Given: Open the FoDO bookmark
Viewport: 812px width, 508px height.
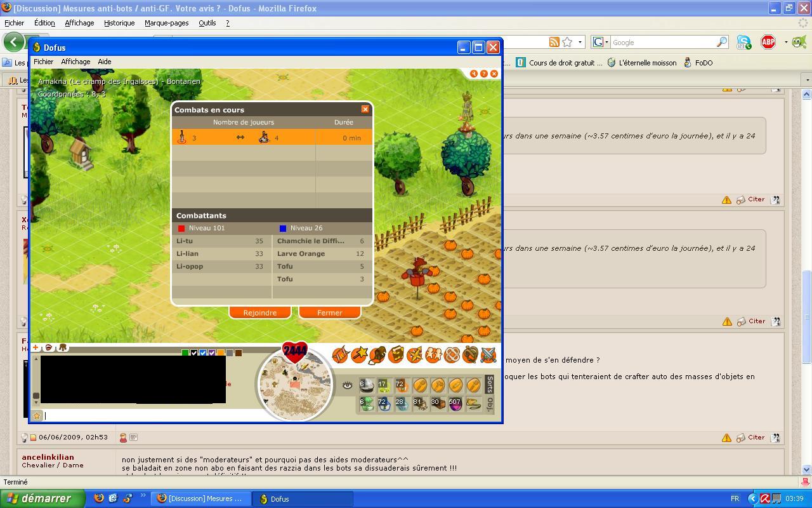Looking at the screenshot, I should coord(698,63).
